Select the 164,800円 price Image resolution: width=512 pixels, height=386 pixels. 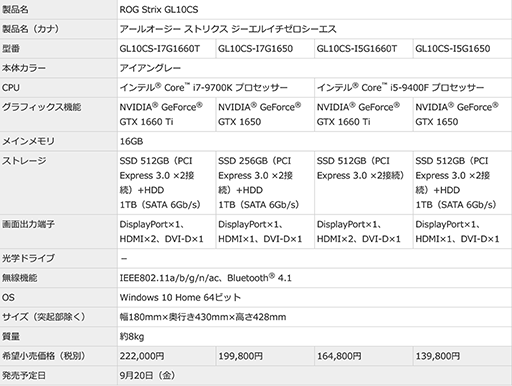[x=339, y=356]
